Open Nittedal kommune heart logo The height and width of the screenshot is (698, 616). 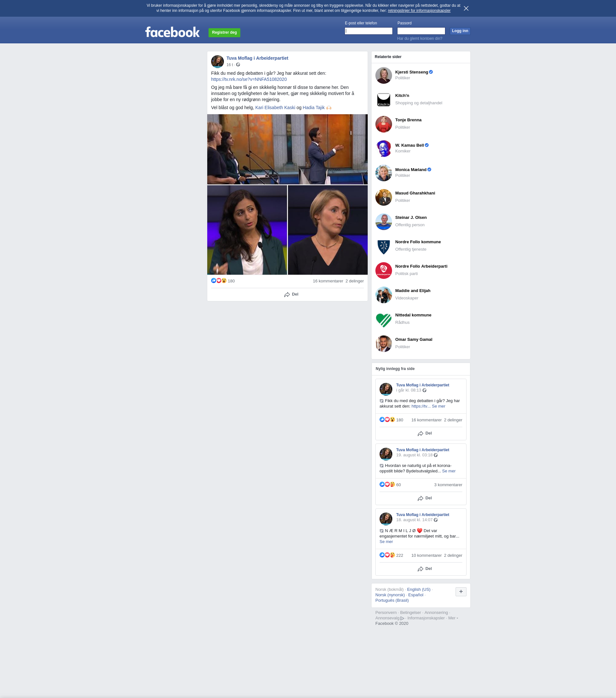[x=383, y=319]
